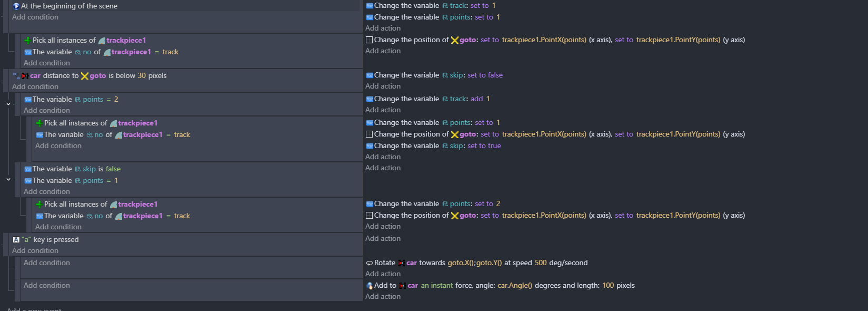Click the variable icon beside "track: set to 1"
The width and height of the screenshot is (868, 311).
point(369,6)
